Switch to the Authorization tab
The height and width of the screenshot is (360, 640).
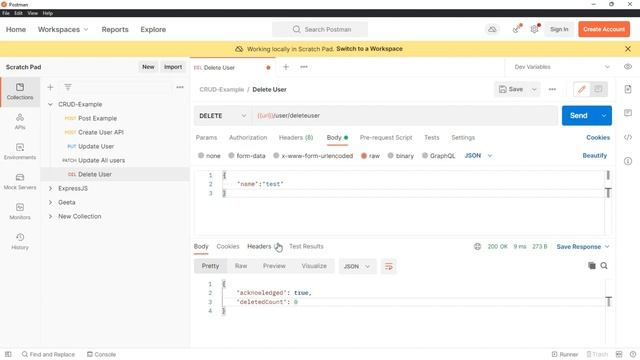pyautogui.click(x=248, y=138)
